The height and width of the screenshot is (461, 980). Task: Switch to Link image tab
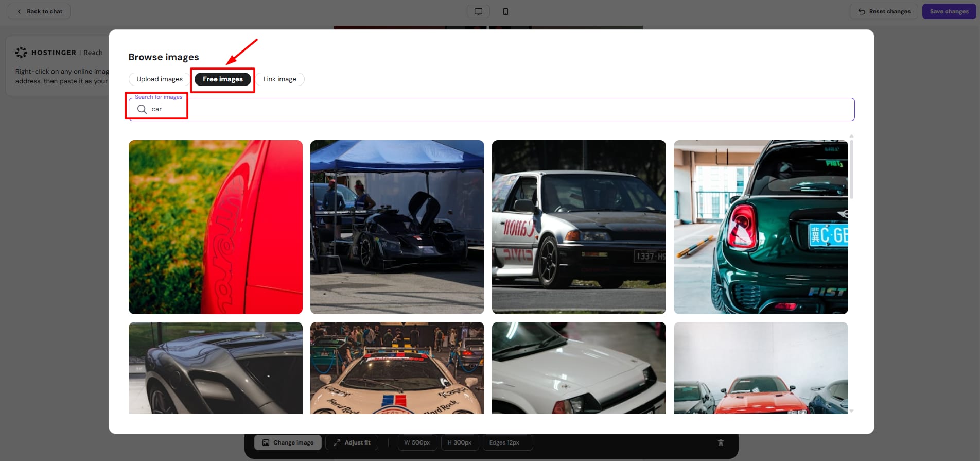279,79
